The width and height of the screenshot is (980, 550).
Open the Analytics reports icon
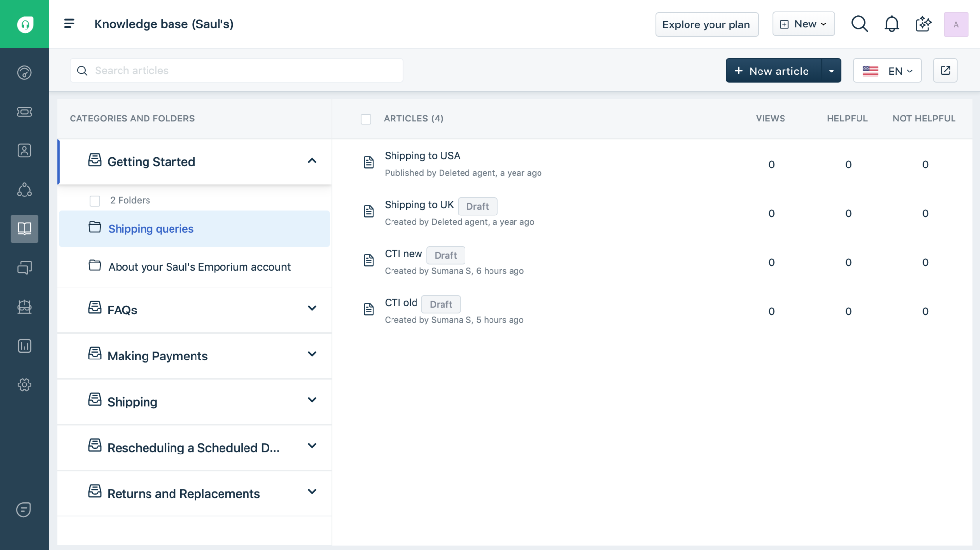(x=24, y=345)
